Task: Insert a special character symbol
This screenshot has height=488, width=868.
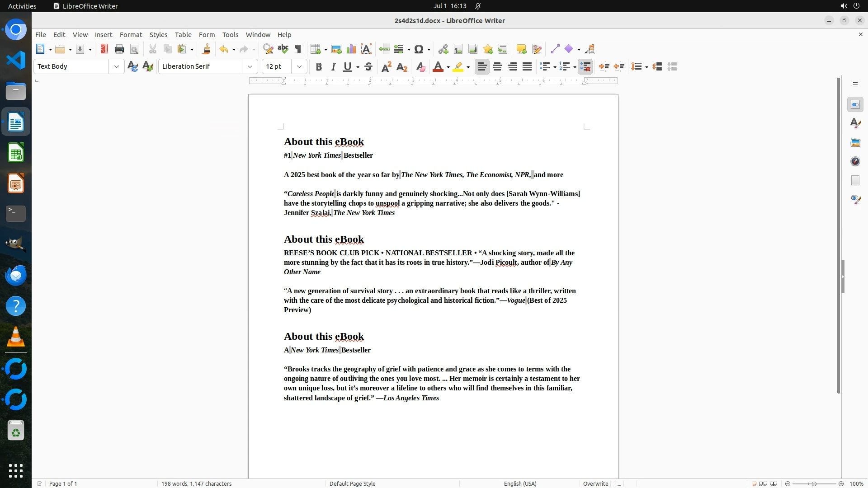Action: click(x=419, y=49)
